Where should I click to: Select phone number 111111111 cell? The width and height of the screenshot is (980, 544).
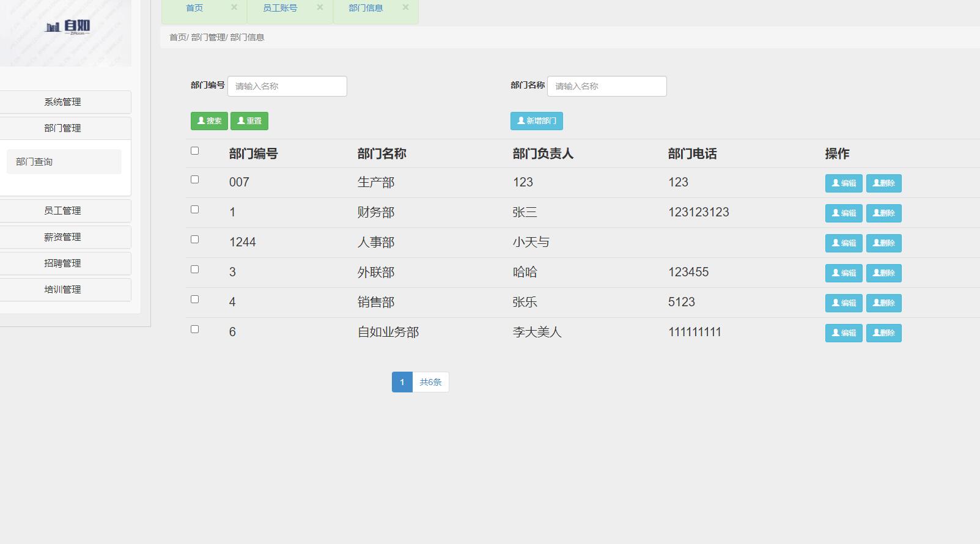pyautogui.click(x=695, y=333)
